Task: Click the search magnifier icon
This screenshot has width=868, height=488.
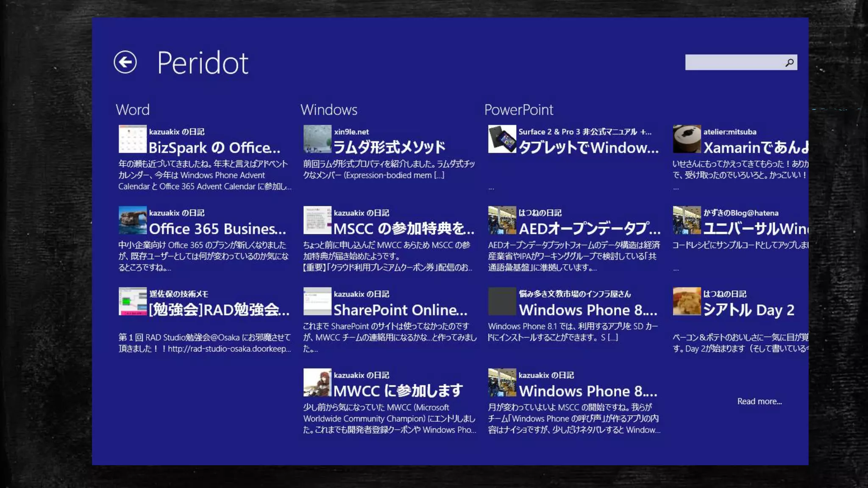Action: click(789, 63)
